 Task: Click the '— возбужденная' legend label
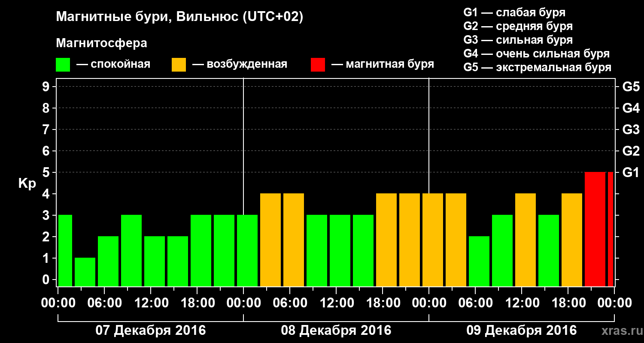click(240, 64)
